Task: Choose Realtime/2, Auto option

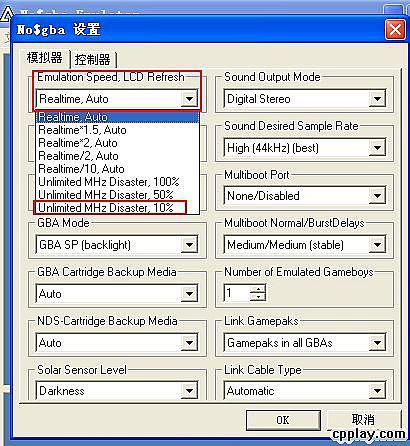Action: tap(117, 156)
